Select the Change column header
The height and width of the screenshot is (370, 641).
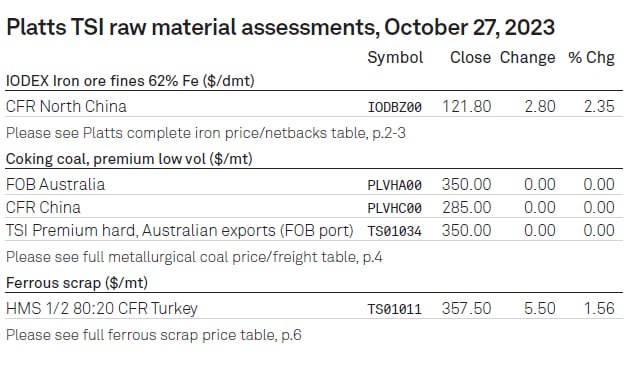(x=527, y=58)
